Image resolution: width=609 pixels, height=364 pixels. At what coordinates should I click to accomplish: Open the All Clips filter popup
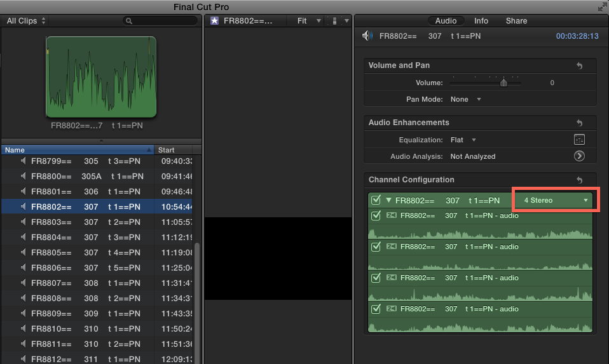click(25, 21)
